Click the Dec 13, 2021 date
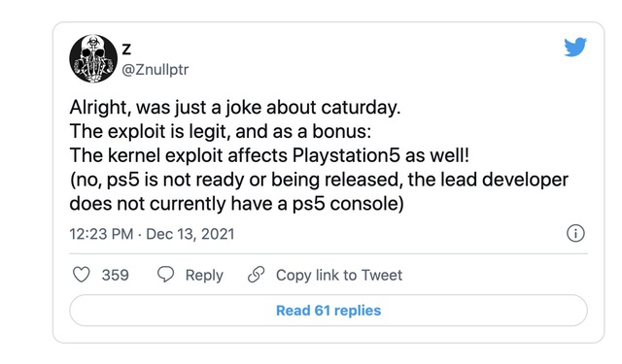This screenshot has height=364, width=622. click(190, 234)
